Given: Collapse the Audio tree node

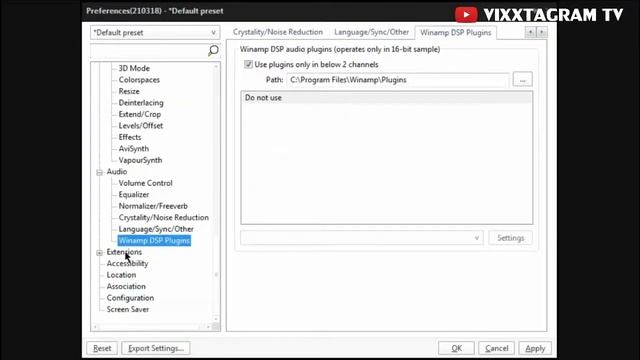Looking at the screenshot, I should pos(99,172).
